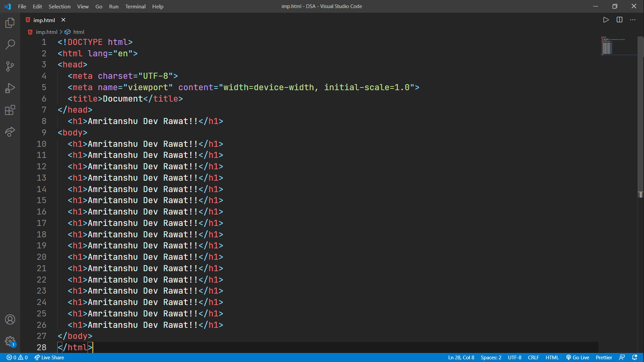
Task: Open Live Share view in activity bar
Action: pos(10,132)
